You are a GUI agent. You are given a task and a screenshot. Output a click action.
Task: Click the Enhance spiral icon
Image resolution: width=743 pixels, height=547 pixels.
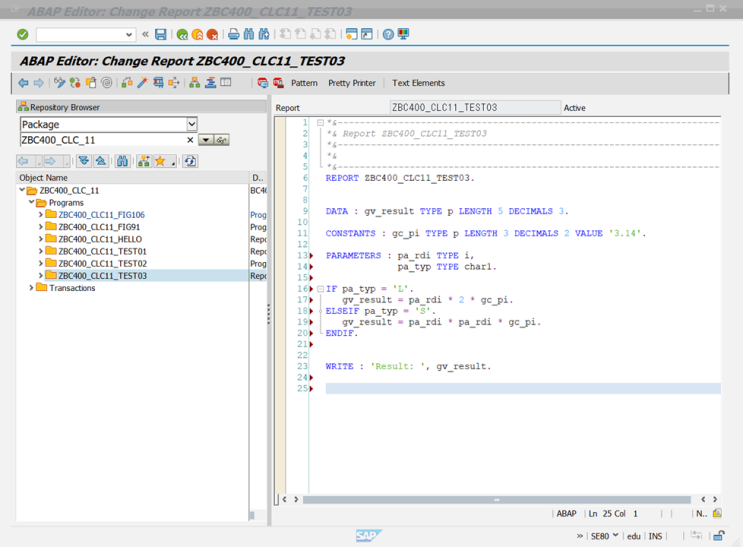point(107,83)
